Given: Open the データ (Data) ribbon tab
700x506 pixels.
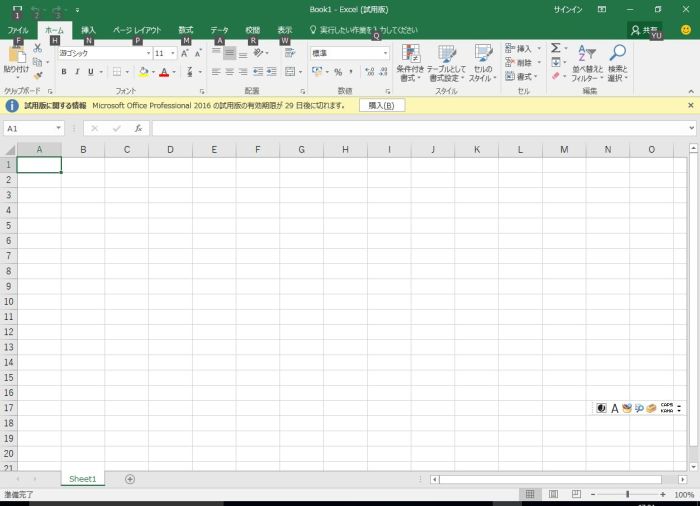Looking at the screenshot, I should pyautogui.click(x=219, y=30).
